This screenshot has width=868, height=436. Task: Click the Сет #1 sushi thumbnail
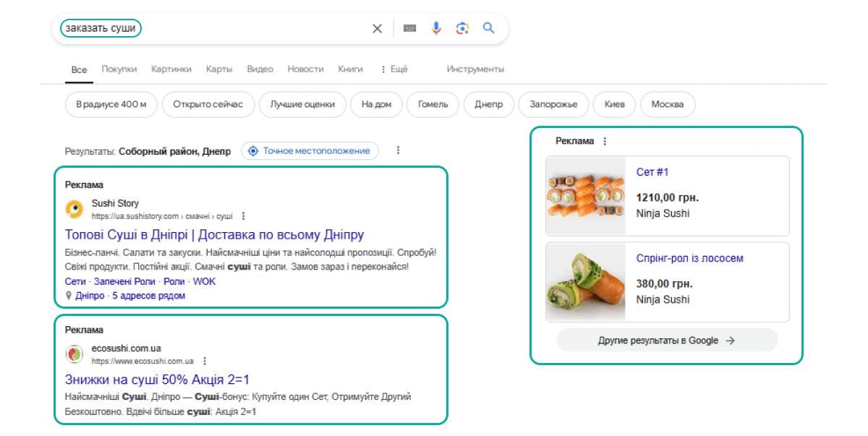(x=586, y=196)
